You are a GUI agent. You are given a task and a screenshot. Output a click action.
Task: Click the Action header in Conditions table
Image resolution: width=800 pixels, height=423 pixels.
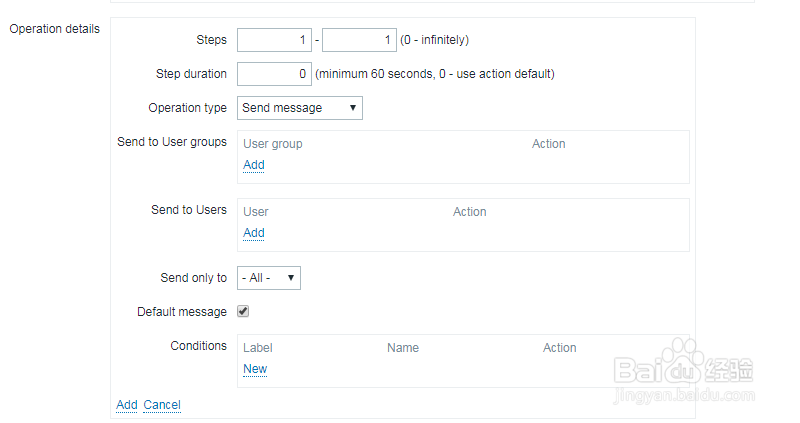(559, 348)
